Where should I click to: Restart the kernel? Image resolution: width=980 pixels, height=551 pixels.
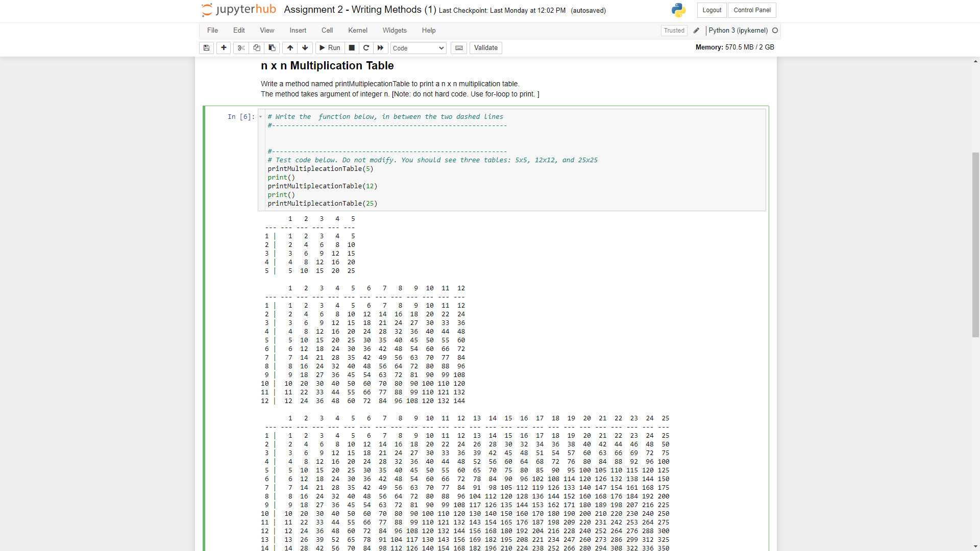click(366, 47)
